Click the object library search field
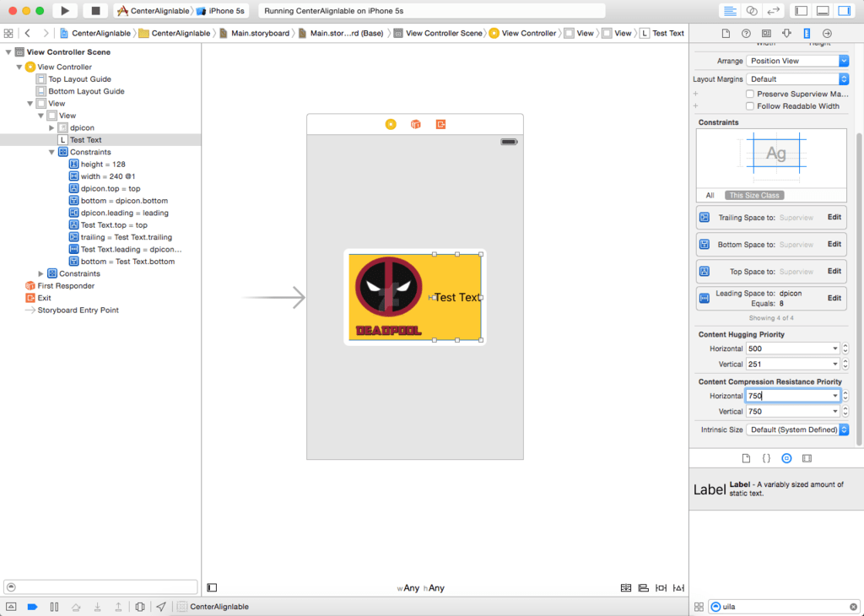This screenshot has width=864, height=616. [784, 607]
